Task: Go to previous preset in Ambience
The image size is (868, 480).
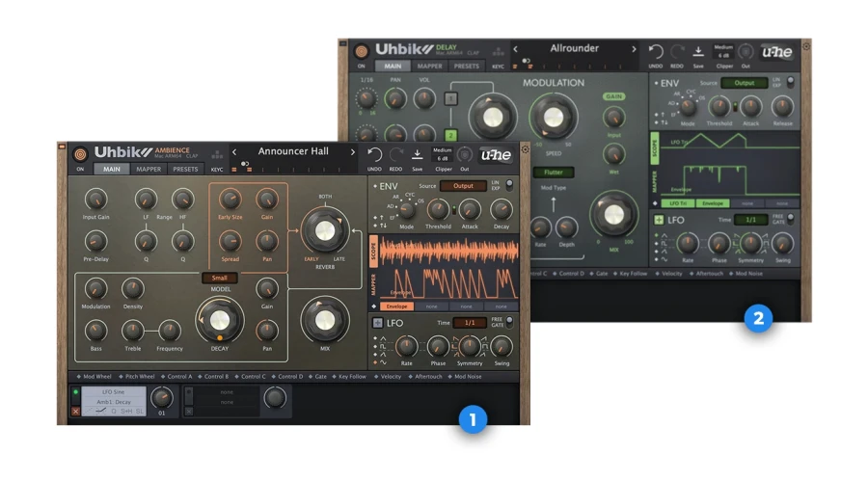Action: [x=234, y=151]
